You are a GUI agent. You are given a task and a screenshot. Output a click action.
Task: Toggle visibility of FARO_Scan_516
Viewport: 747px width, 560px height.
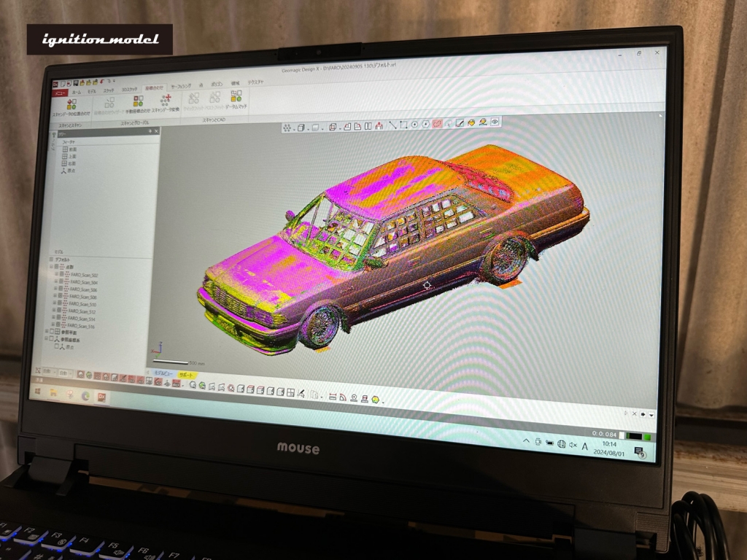coord(58,324)
